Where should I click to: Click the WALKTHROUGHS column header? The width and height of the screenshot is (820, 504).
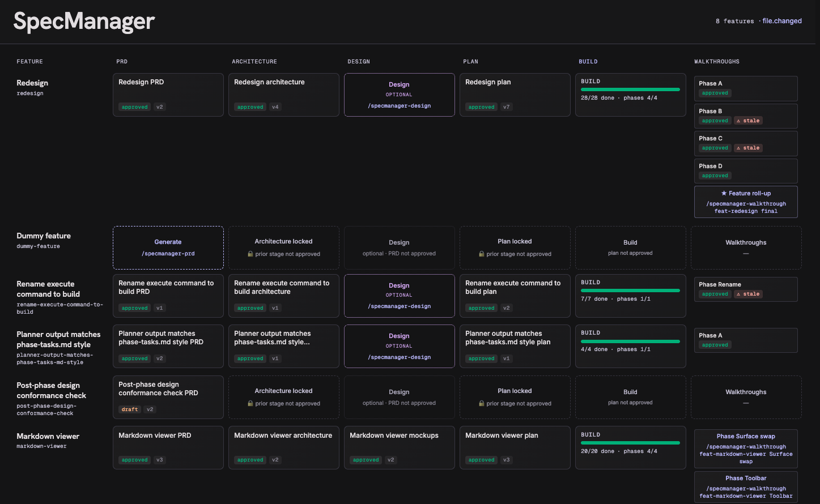tap(717, 61)
